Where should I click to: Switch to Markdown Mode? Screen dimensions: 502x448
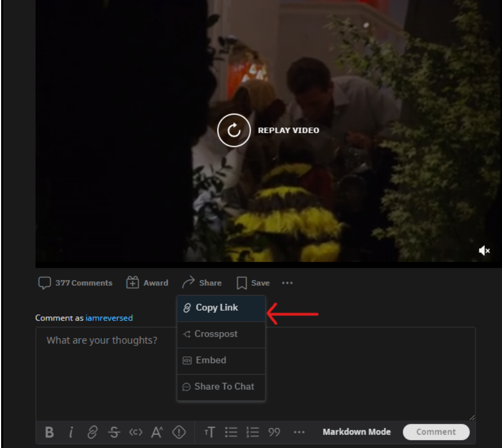356,432
